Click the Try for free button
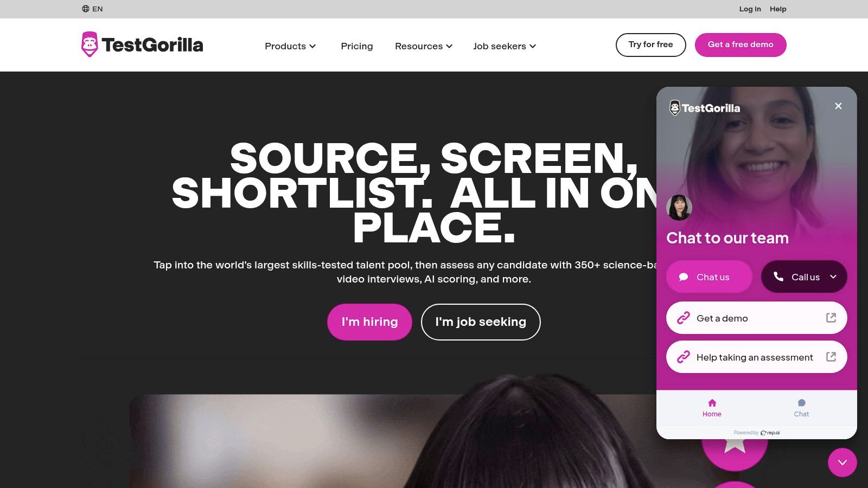The width and height of the screenshot is (868, 488). (x=650, y=44)
